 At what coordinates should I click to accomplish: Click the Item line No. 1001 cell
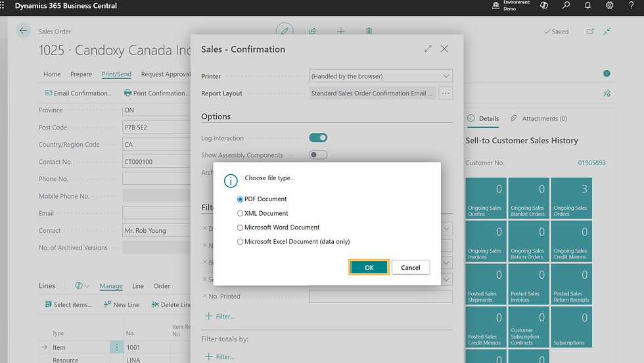coord(147,347)
